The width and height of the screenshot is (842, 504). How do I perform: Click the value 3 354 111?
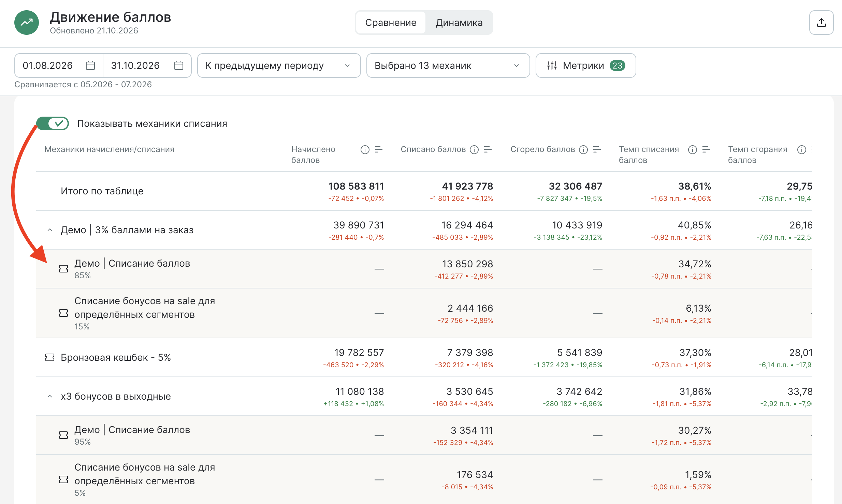472,430
